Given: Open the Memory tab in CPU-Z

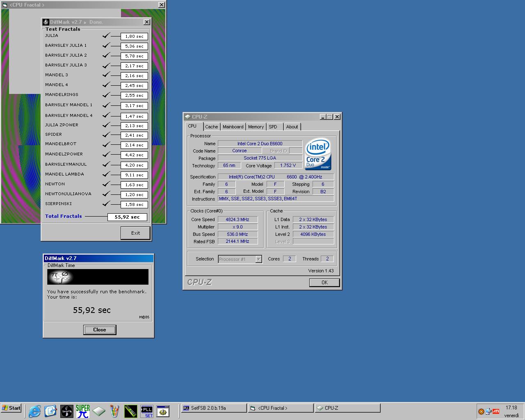Looking at the screenshot, I should click(x=256, y=127).
